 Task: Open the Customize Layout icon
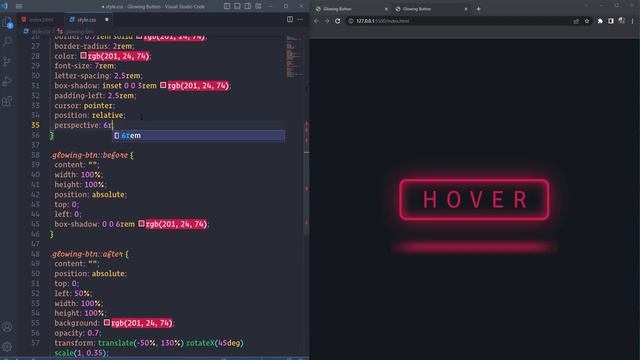[258, 6]
